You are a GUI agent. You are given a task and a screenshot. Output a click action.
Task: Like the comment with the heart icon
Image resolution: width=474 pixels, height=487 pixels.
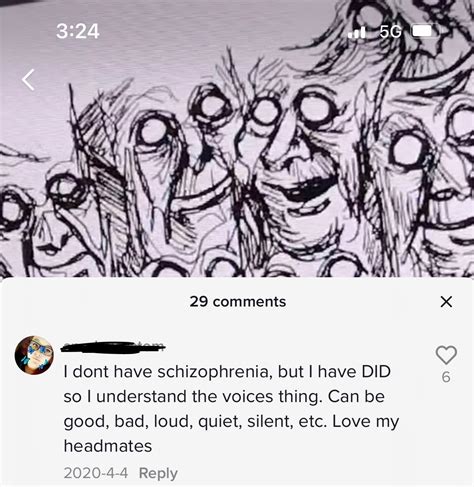coord(446,355)
